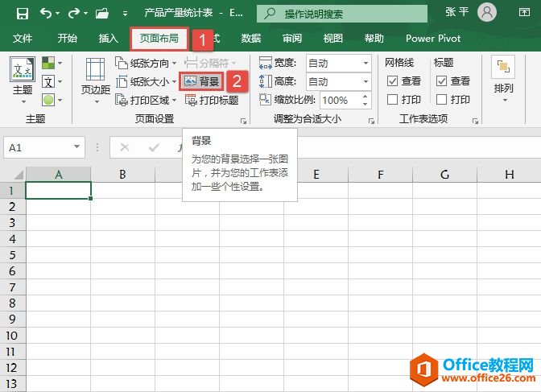Select row 5 header
The height and width of the screenshot is (392, 541).
tap(12, 255)
